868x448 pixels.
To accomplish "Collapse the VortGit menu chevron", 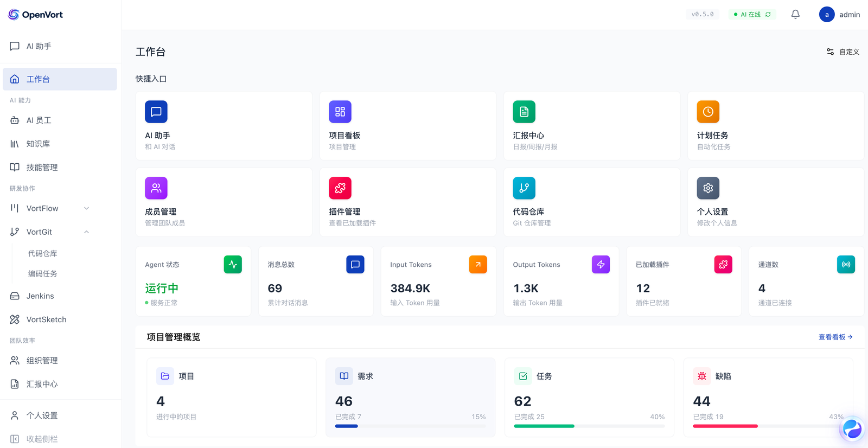I will click(86, 232).
